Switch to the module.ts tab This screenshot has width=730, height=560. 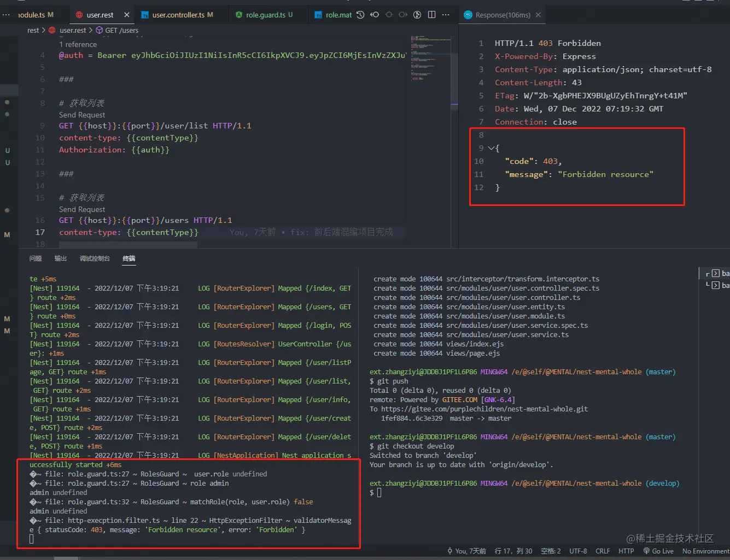[x=36, y=15]
